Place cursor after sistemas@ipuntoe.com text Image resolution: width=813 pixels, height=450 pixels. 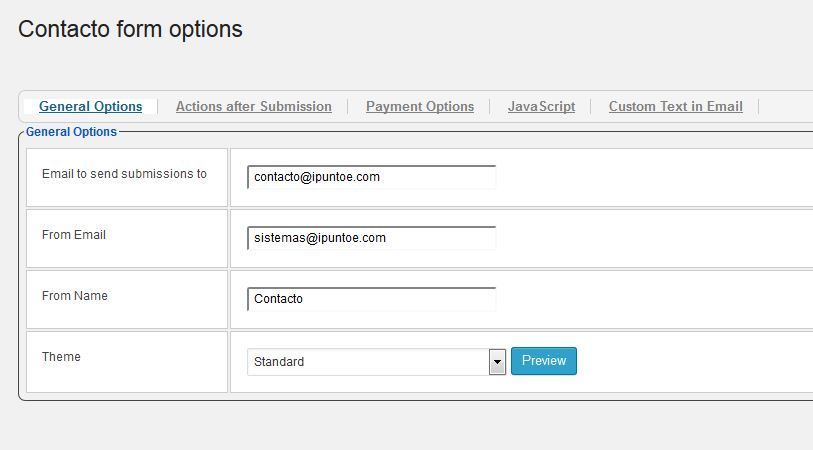[387, 238]
